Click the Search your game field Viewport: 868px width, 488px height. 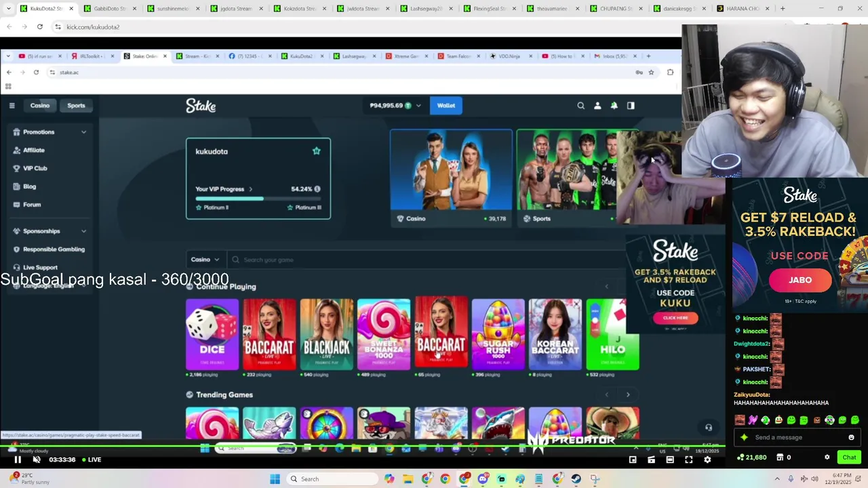(427, 260)
